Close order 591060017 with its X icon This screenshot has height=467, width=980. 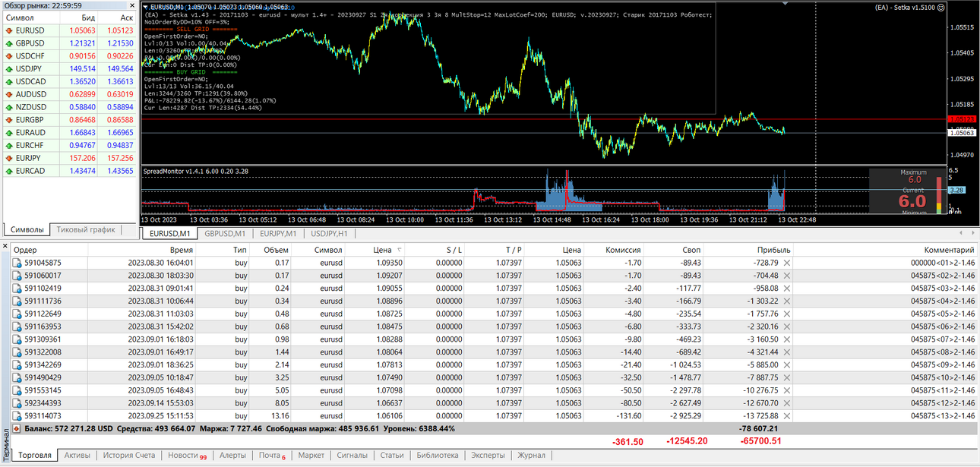(x=787, y=276)
